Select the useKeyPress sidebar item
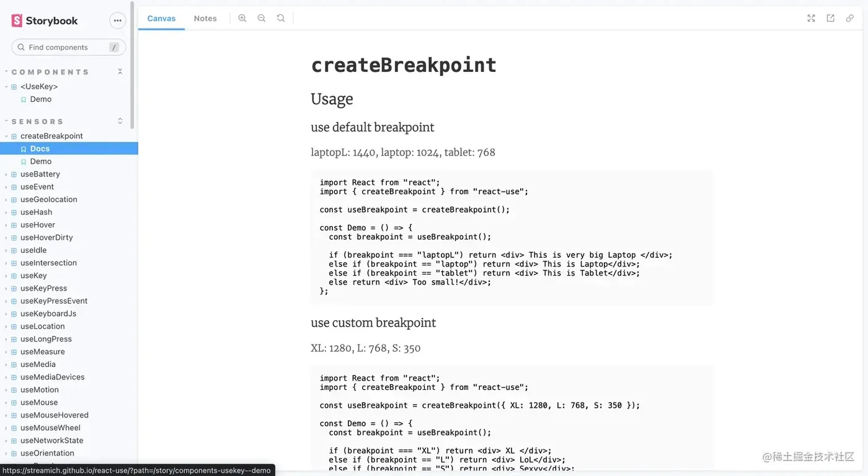The height and width of the screenshot is (476, 868). click(43, 288)
